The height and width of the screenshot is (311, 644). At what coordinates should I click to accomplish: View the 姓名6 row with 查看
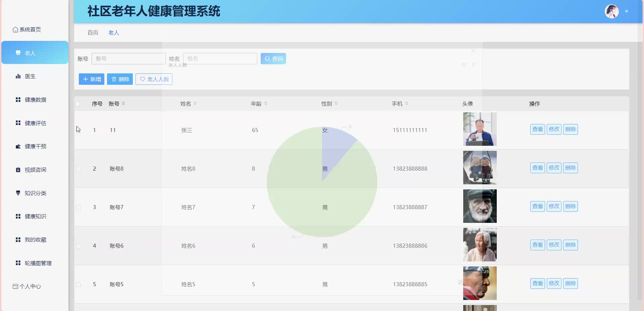(x=538, y=245)
